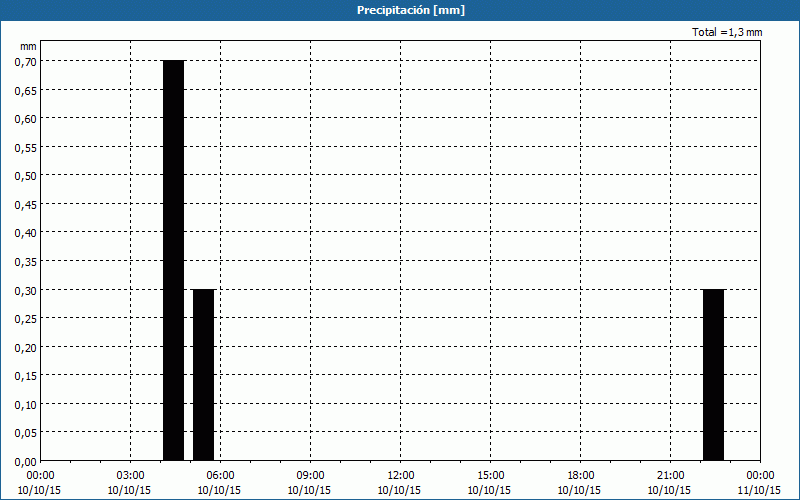Click the 0,15 y-axis value label
This screenshot has width=800, height=500.
[x=25, y=375]
